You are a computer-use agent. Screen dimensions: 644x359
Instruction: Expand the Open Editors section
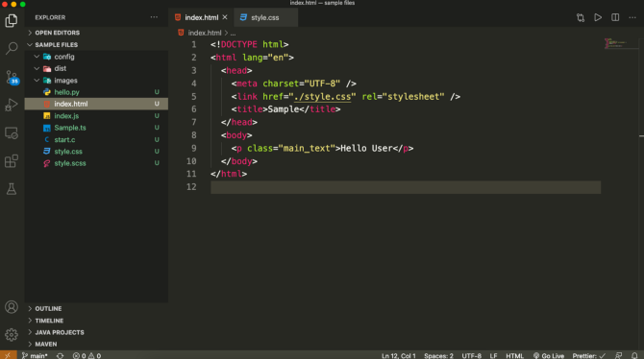57,33
